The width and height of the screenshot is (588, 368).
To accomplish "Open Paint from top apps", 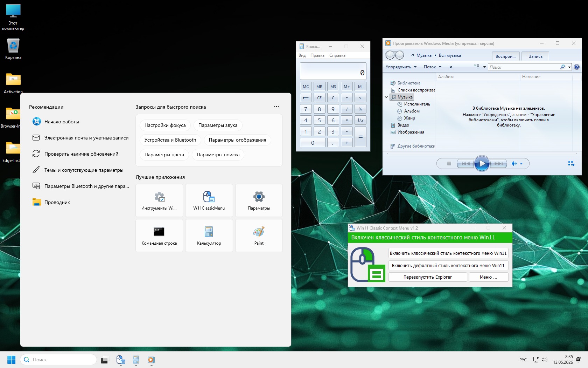I will 259,236.
